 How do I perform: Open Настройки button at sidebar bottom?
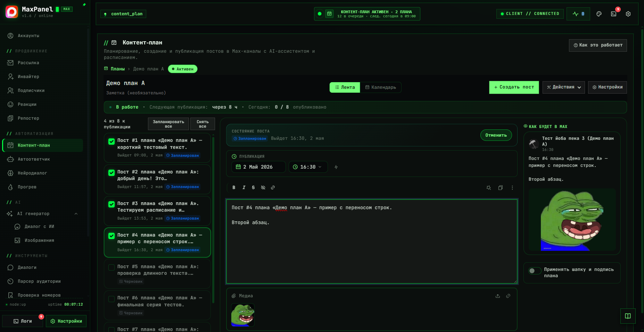point(66,321)
